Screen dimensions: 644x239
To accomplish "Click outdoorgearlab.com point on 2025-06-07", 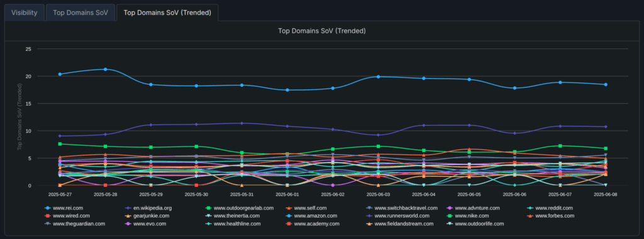I will click(560, 146).
